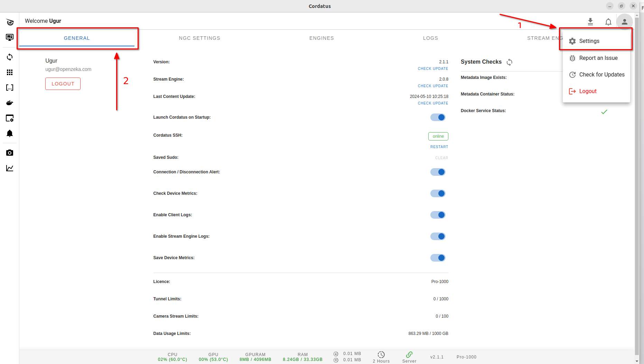The width and height of the screenshot is (644, 364).
Task: Click the upload traffic icon beside the upper 0.01 MB
Action: tap(336, 354)
